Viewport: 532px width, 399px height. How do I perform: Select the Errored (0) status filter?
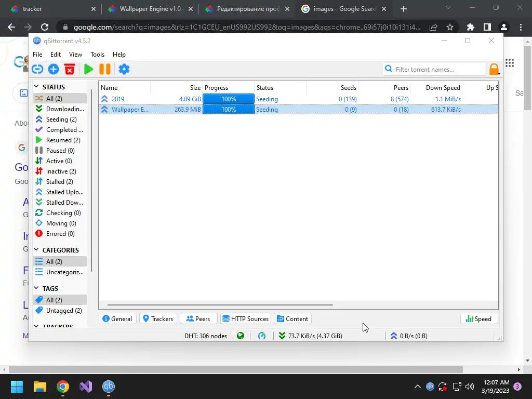tap(60, 234)
